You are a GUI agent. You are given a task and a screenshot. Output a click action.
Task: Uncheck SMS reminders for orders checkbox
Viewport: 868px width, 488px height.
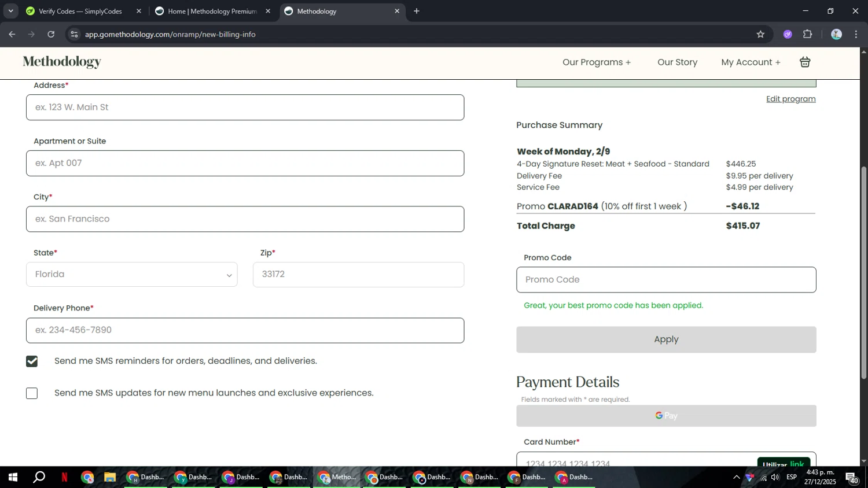click(32, 361)
